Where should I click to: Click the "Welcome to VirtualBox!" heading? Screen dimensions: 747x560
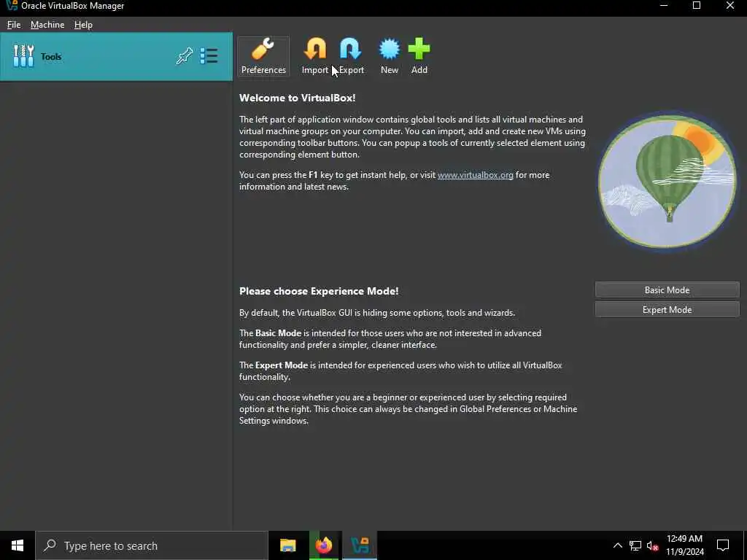coord(298,98)
